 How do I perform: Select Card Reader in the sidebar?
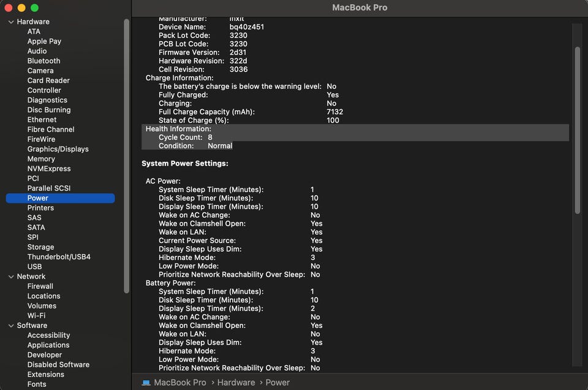click(48, 80)
